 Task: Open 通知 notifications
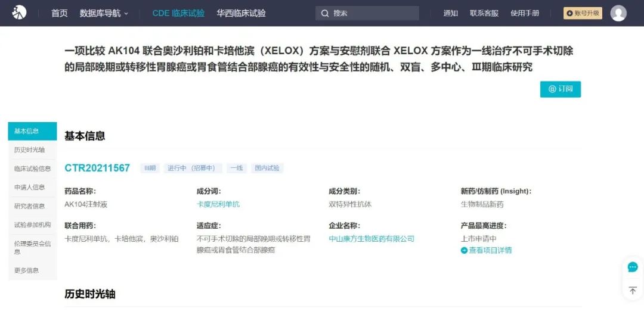click(451, 13)
